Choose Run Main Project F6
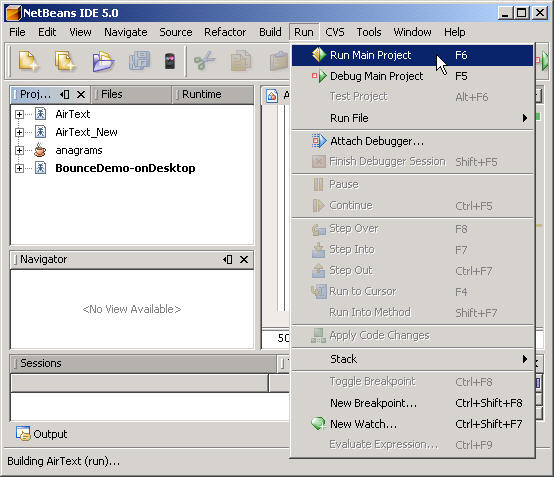Screen dimensions: 554x477 (x=412, y=55)
